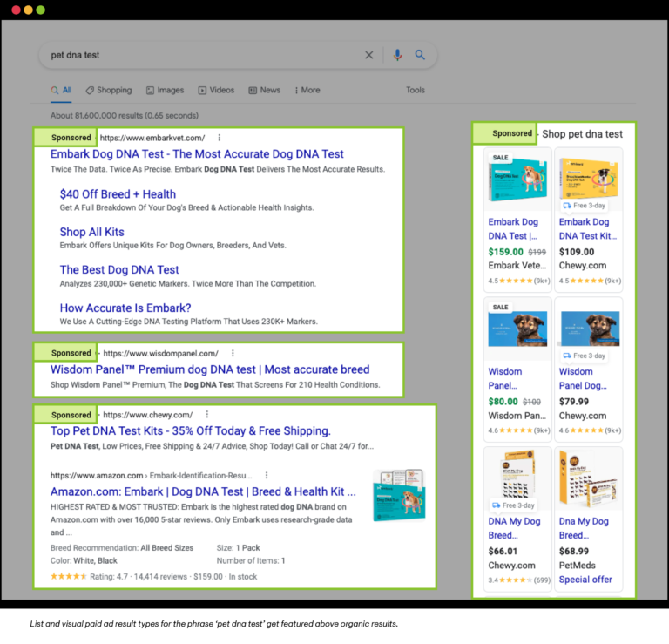Open 'Embark Dog DNA Test Kit...' product title
Screen dimensions: 669x644
588,228
